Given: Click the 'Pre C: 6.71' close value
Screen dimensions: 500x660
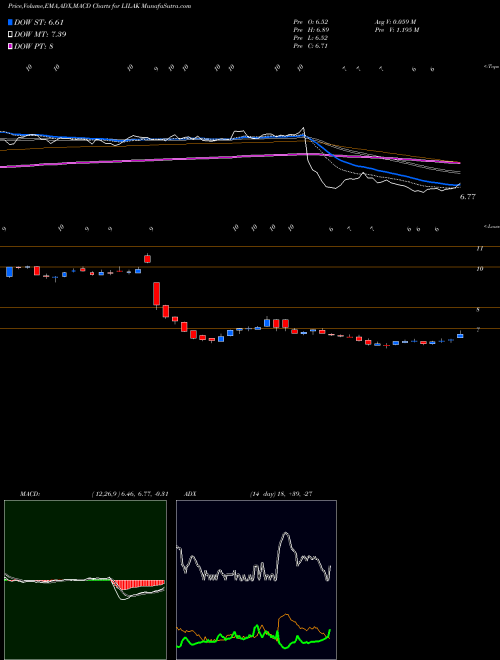Looking at the screenshot, I should point(311,46).
